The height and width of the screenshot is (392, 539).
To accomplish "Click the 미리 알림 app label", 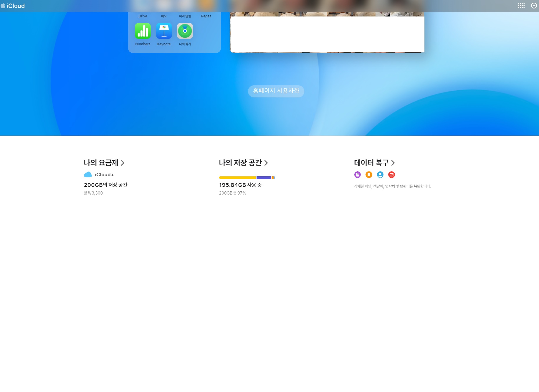I will (185, 16).
